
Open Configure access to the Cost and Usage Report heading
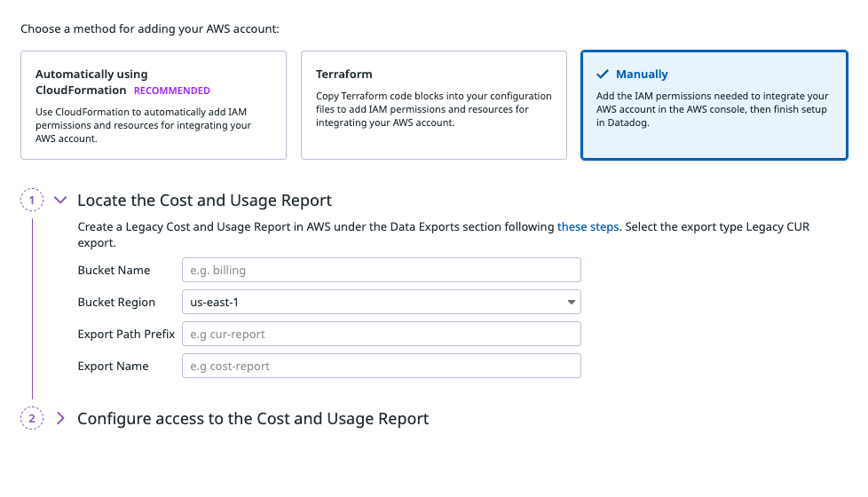pyautogui.click(x=253, y=419)
